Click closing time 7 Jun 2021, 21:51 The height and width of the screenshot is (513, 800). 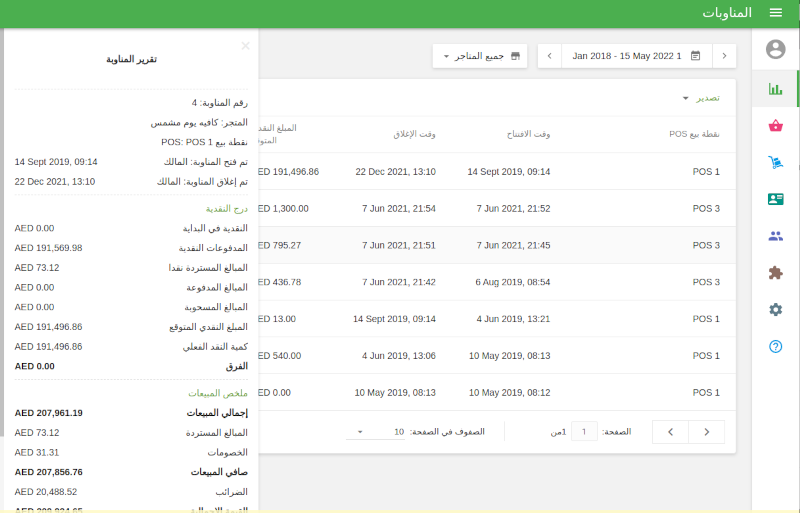399,245
